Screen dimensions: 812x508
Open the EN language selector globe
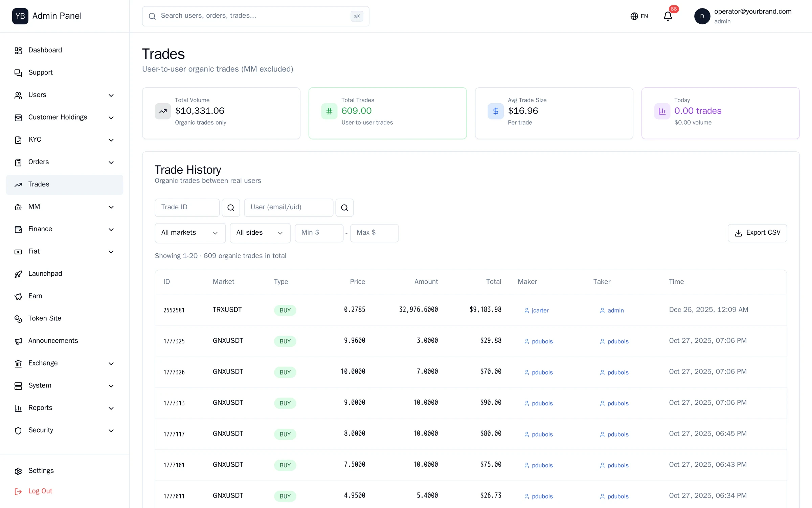[x=639, y=16]
